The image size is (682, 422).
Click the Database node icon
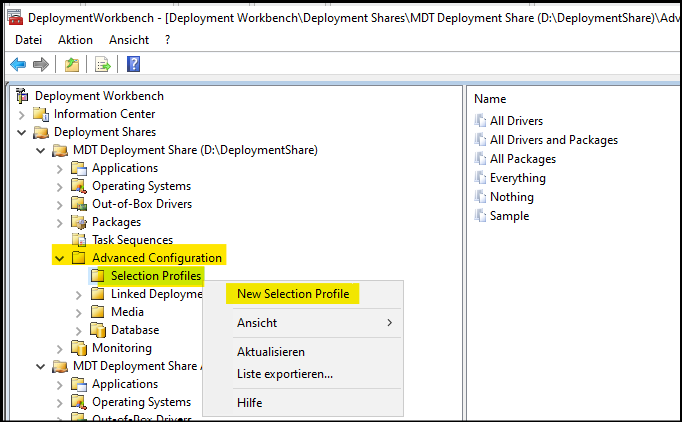98,330
